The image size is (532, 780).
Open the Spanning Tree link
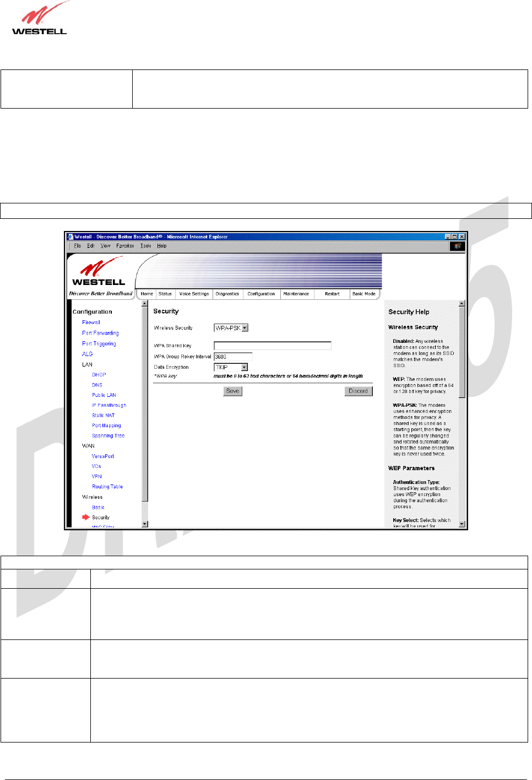(x=108, y=435)
